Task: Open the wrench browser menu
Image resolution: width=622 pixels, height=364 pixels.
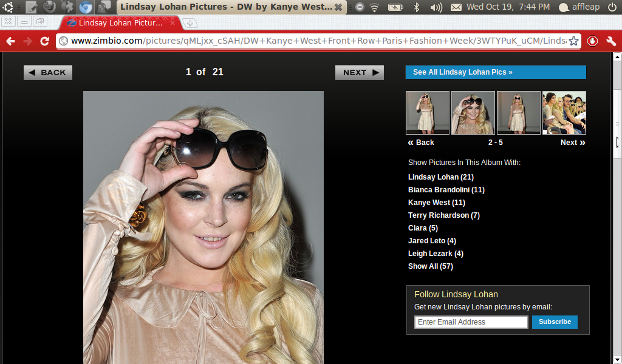Action: pyautogui.click(x=611, y=41)
